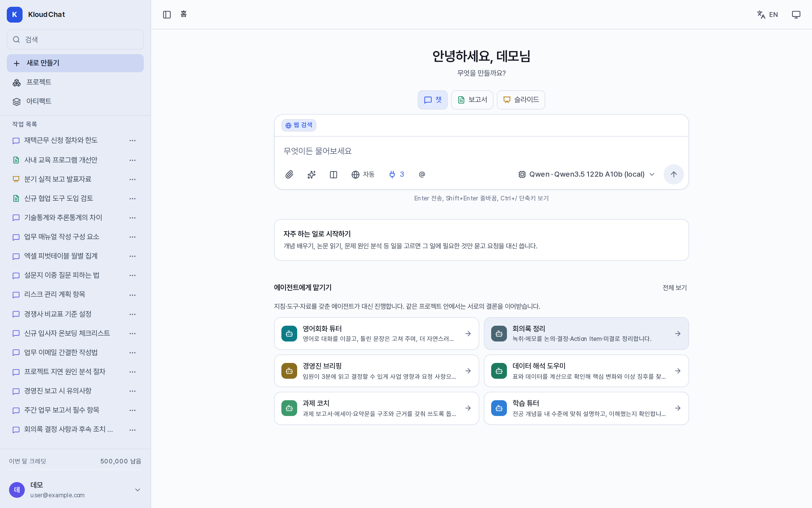Expand the 데모 user account menu
The height and width of the screenshot is (508, 812).
pyautogui.click(x=75, y=490)
